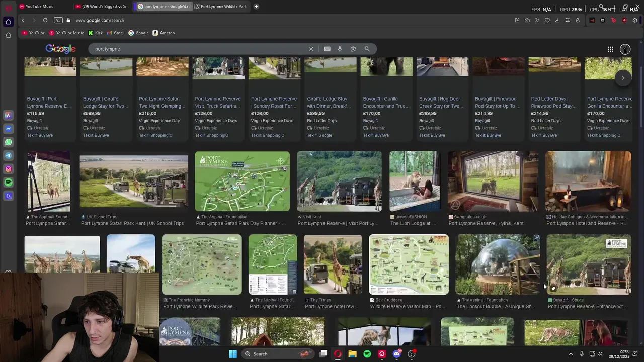Open WhatsApp in the Opera sidebar
The image size is (644, 362).
8,142
